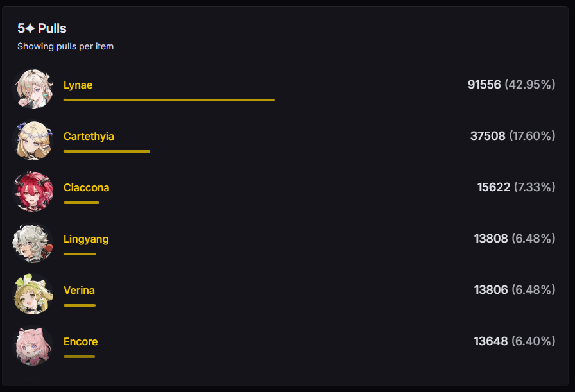The width and height of the screenshot is (575, 392).
Task: Click Lynae's character portrait icon
Action: [x=33, y=89]
